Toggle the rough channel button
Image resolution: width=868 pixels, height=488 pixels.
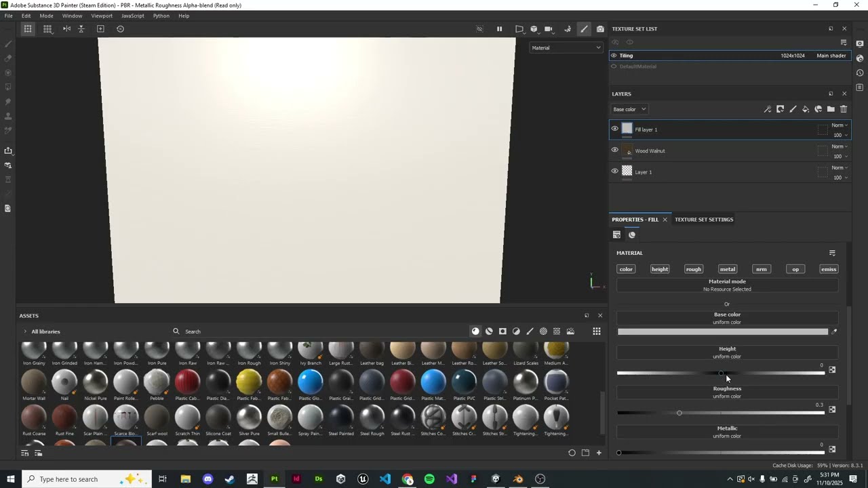[693, 269]
